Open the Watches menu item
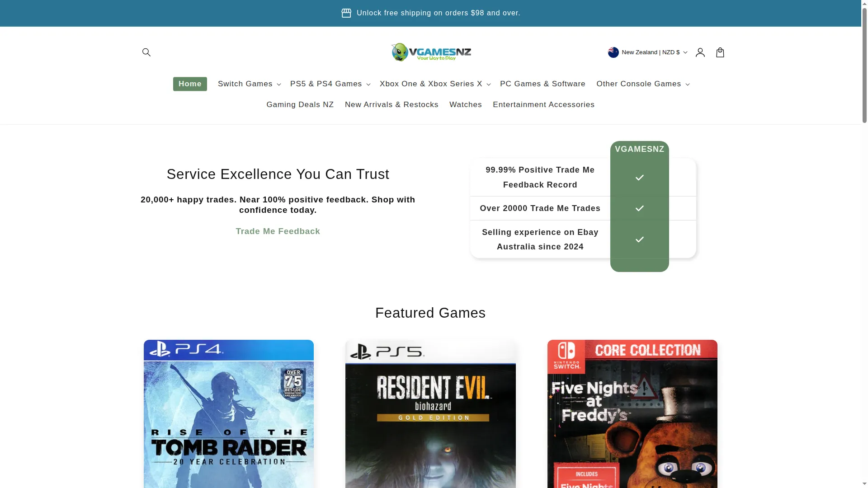The width and height of the screenshot is (868, 488). tap(466, 105)
